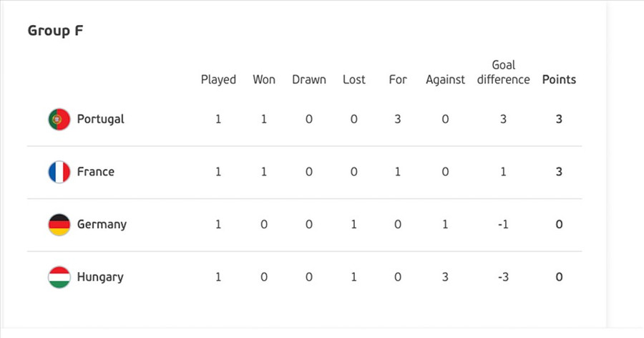Image resolution: width=644 pixels, height=338 pixels.
Task: Click the Portugal flag icon
Action: point(59,119)
